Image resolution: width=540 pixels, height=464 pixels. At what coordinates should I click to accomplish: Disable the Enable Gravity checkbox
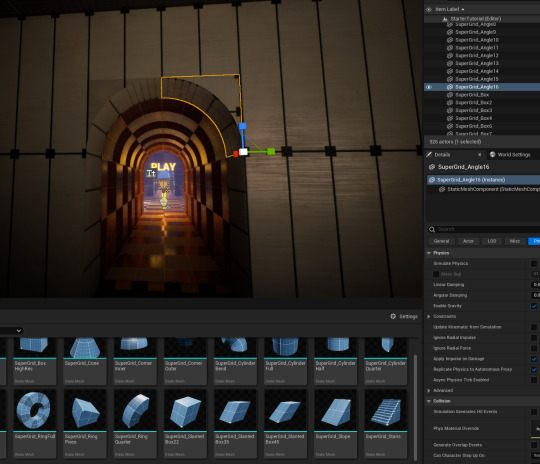[534, 306]
